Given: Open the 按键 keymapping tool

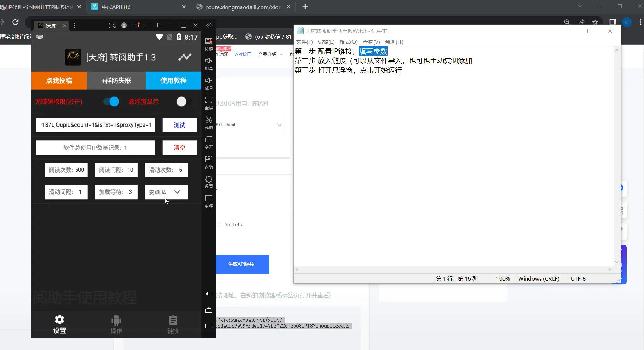Looking at the screenshot, I should point(208,43).
